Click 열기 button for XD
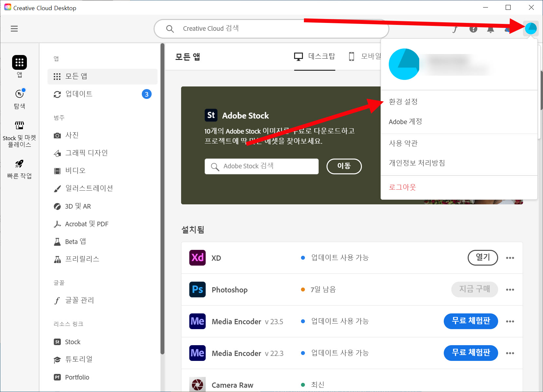 (483, 258)
